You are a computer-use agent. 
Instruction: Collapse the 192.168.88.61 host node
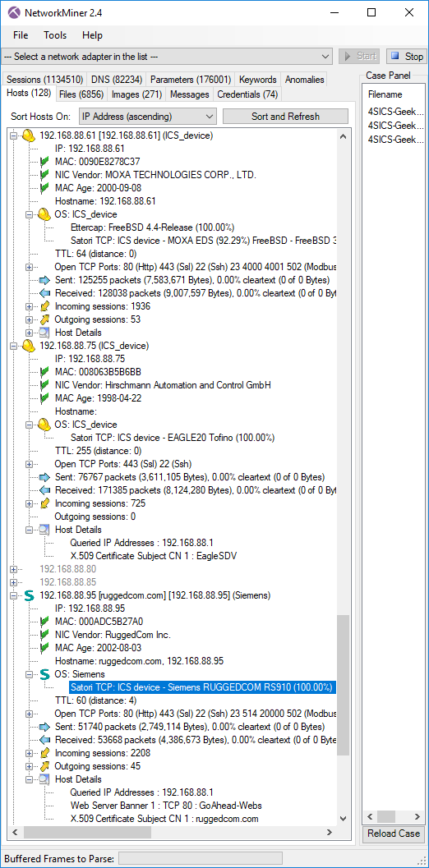pyautogui.click(x=14, y=135)
